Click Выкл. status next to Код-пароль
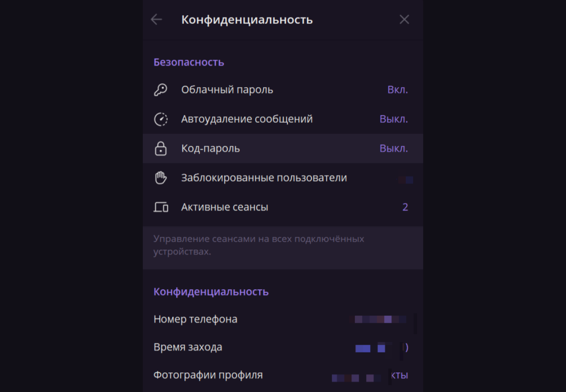 point(394,149)
